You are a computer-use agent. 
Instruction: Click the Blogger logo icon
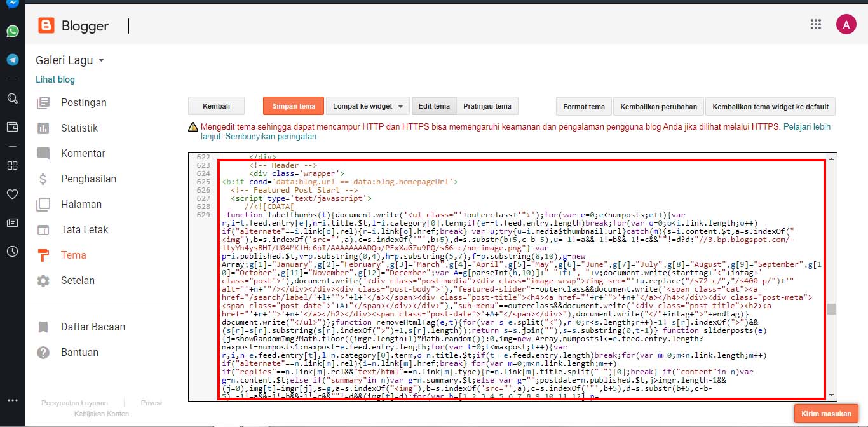(46, 25)
